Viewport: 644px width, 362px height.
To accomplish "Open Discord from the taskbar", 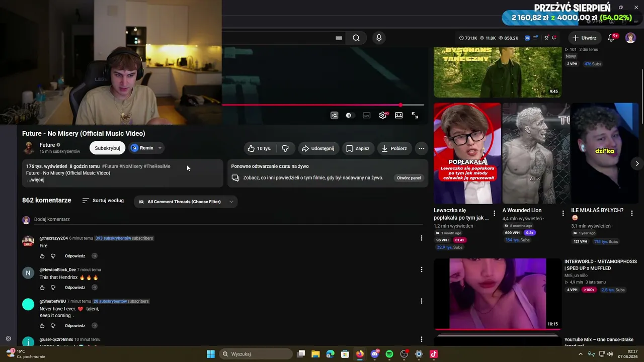I will (x=375, y=354).
